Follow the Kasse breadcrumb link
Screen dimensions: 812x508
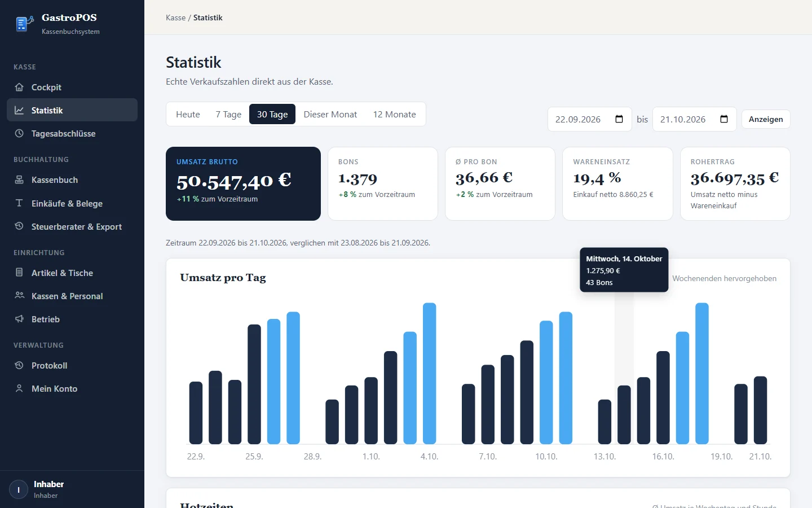click(175, 17)
